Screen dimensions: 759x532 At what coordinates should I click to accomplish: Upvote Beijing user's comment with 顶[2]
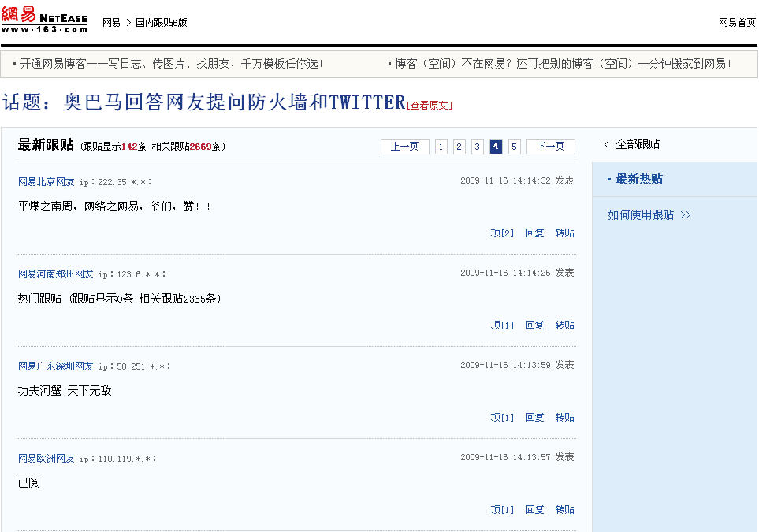pyautogui.click(x=501, y=233)
